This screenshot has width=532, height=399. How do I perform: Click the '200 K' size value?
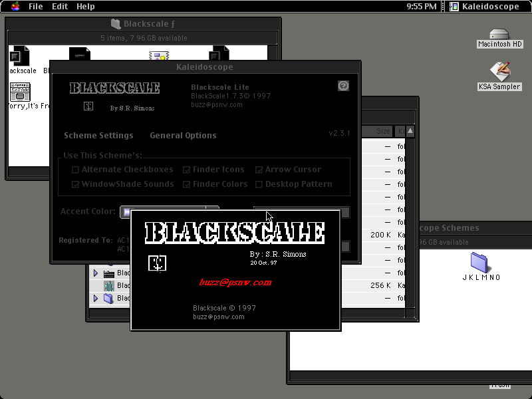click(x=380, y=235)
